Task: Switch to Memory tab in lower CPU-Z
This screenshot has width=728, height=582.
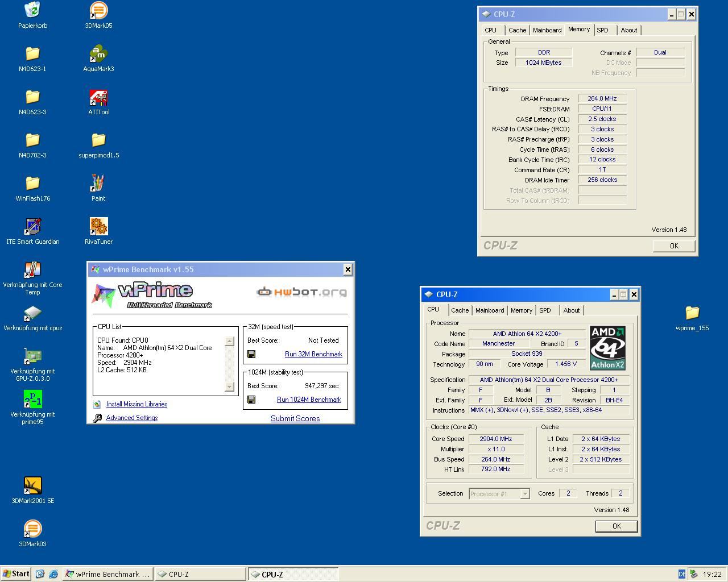Action: coord(521,310)
